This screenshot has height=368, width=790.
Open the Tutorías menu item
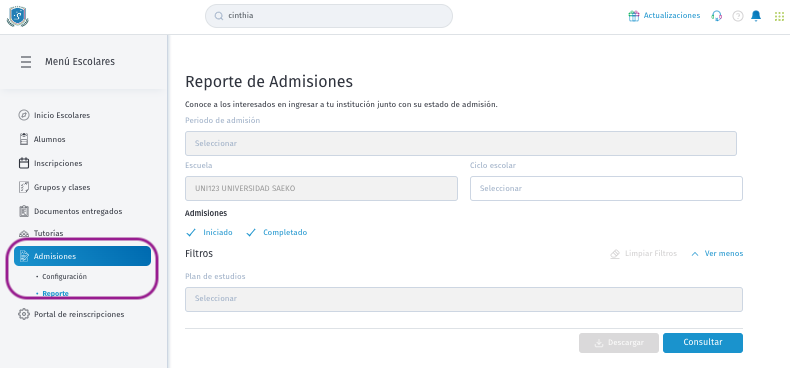pos(48,233)
